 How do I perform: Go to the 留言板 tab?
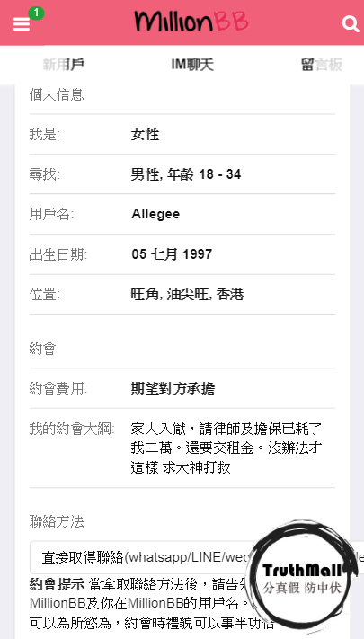(322, 65)
